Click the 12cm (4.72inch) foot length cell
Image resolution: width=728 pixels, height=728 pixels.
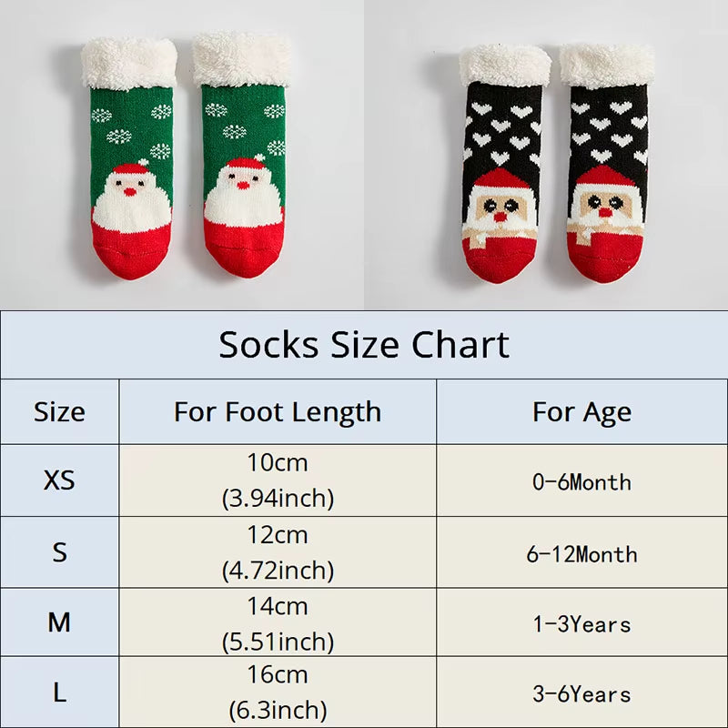pos(278,551)
